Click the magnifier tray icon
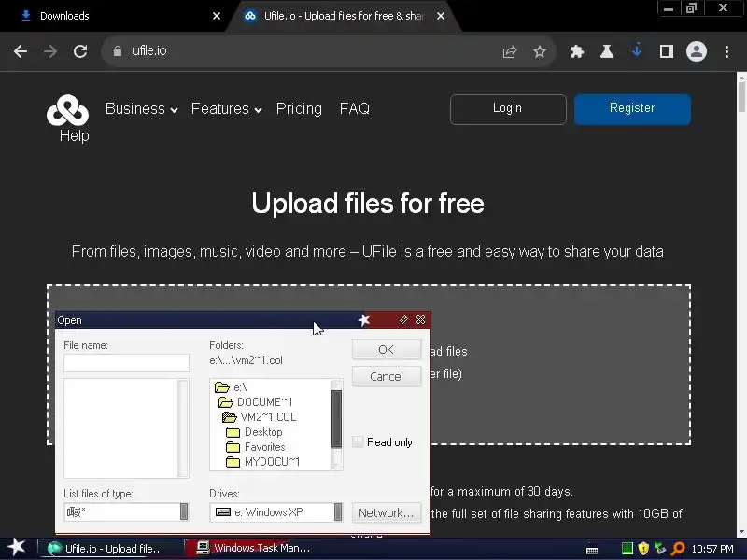747x560 pixels. (678, 549)
